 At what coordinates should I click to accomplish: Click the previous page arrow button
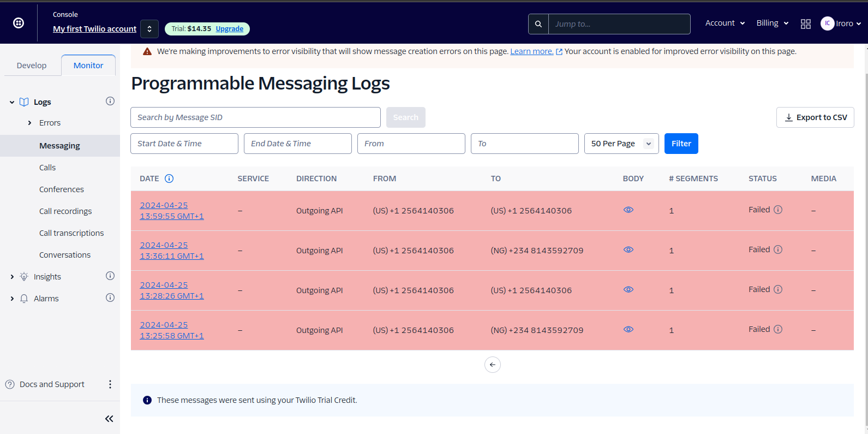[493, 365]
